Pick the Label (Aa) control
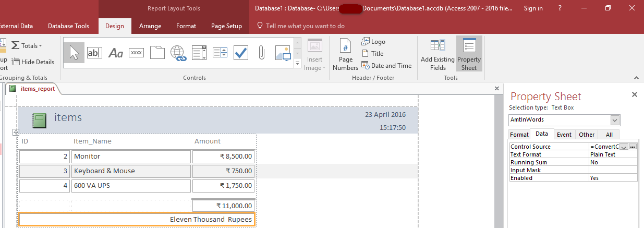This screenshot has width=644, height=228. point(116,53)
